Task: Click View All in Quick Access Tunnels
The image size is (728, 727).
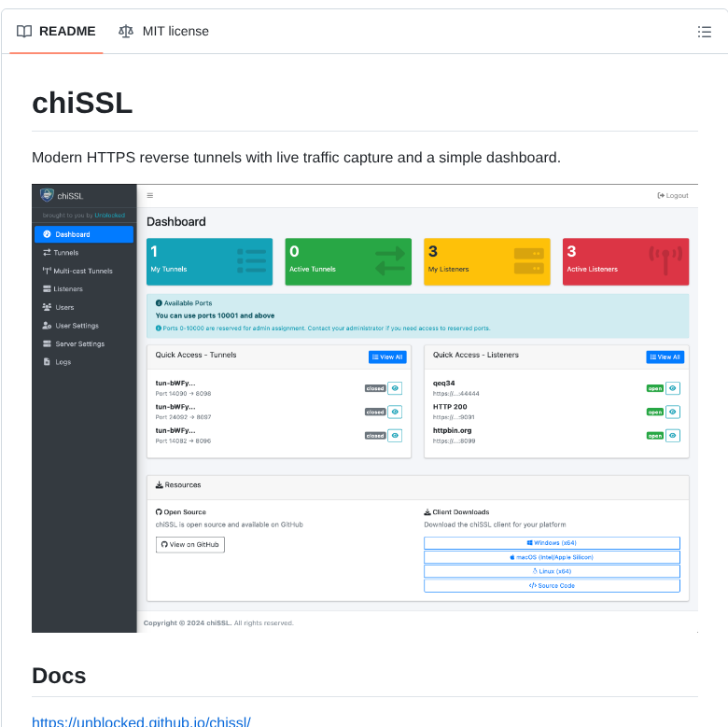Action: pyautogui.click(x=387, y=357)
